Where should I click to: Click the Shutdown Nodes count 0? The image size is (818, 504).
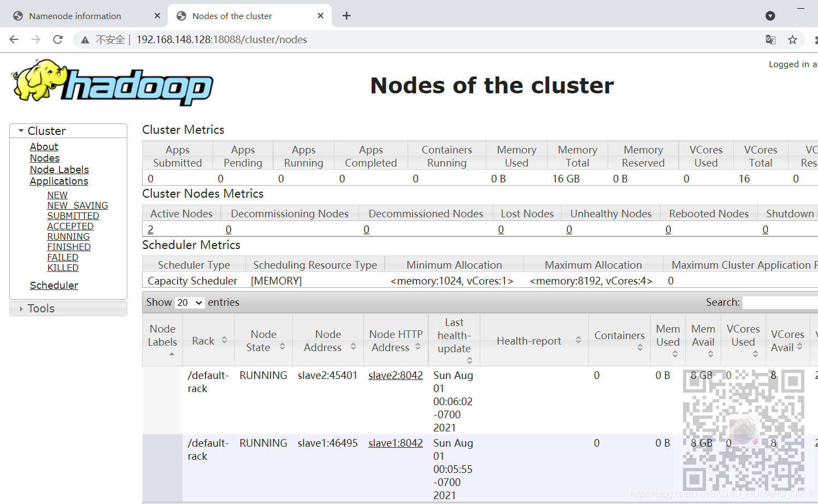(765, 230)
